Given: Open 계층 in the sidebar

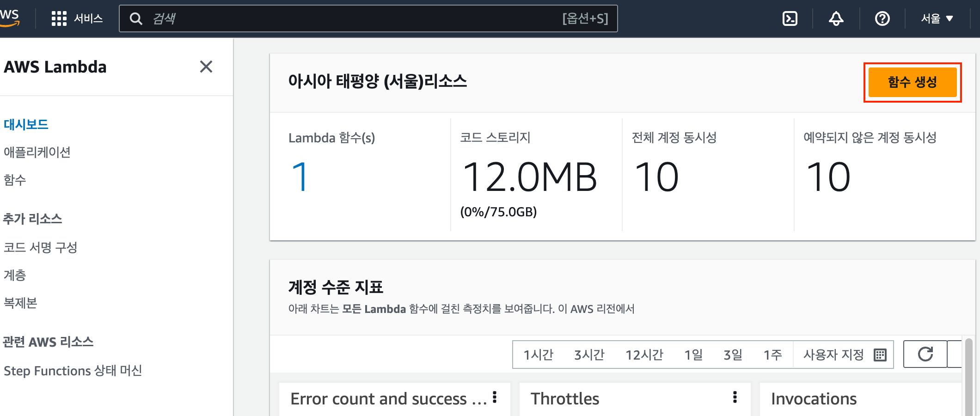Looking at the screenshot, I should [x=15, y=275].
